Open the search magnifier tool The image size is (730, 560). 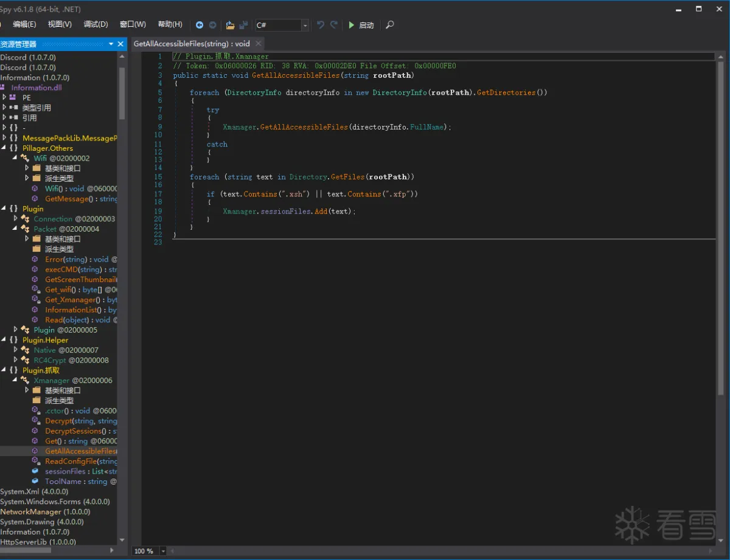click(390, 25)
